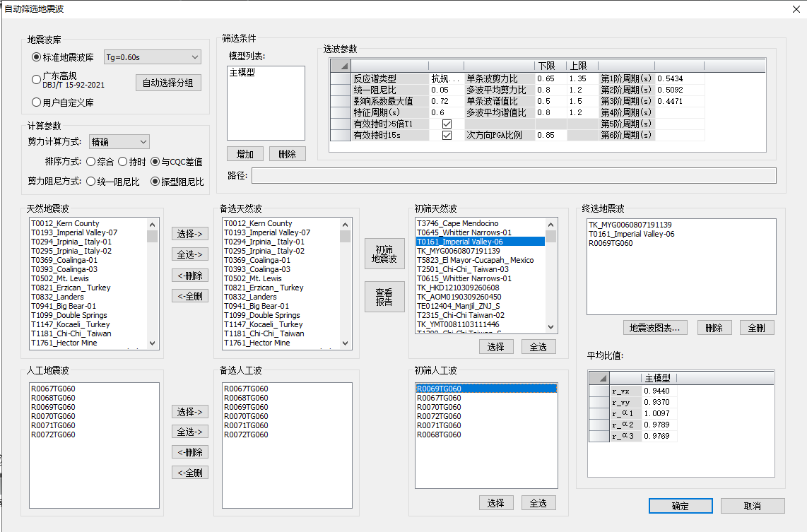The height and width of the screenshot is (532, 807).
Task: Select the 标准地震波库 radio button
Action: pyautogui.click(x=37, y=57)
